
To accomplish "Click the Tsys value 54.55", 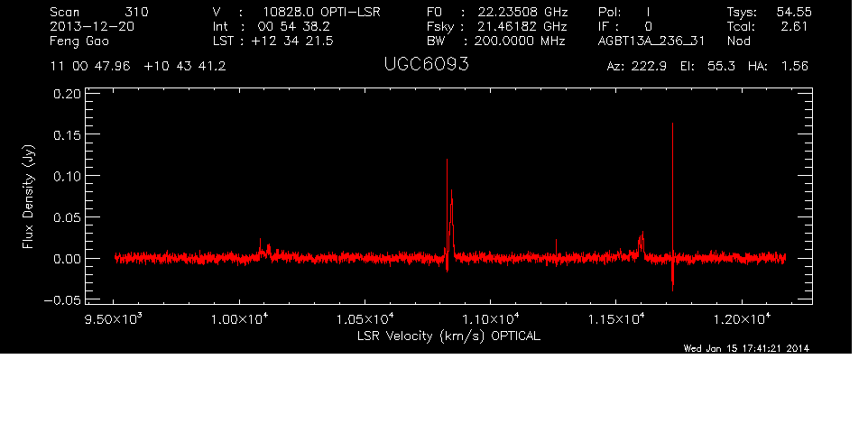I will click(794, 12).
